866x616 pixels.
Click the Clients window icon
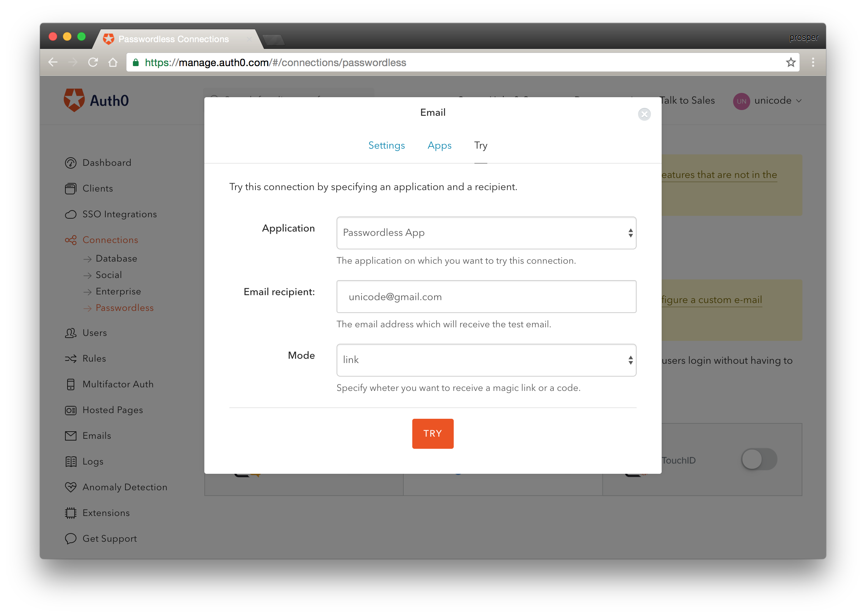click(x=70, y=189)
